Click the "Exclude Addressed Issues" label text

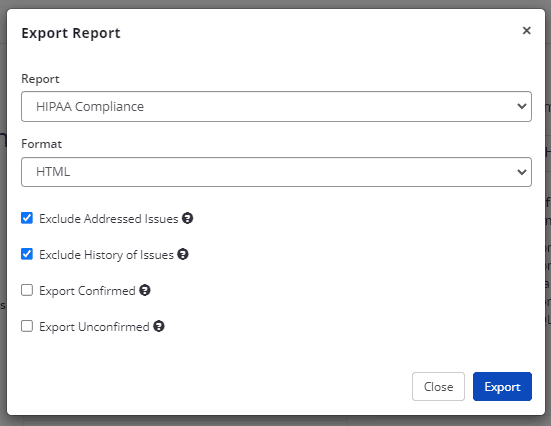tap(109, 219)
